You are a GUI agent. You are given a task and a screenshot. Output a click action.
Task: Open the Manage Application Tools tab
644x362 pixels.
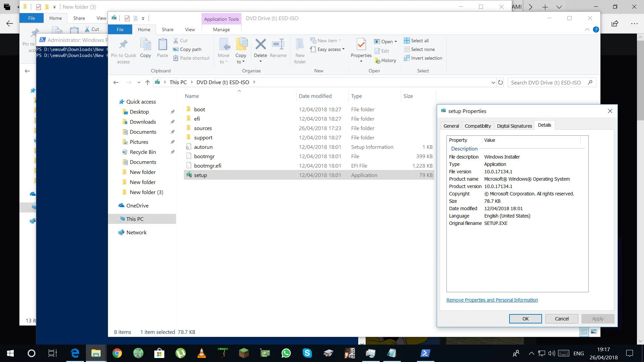coord(221,29)
